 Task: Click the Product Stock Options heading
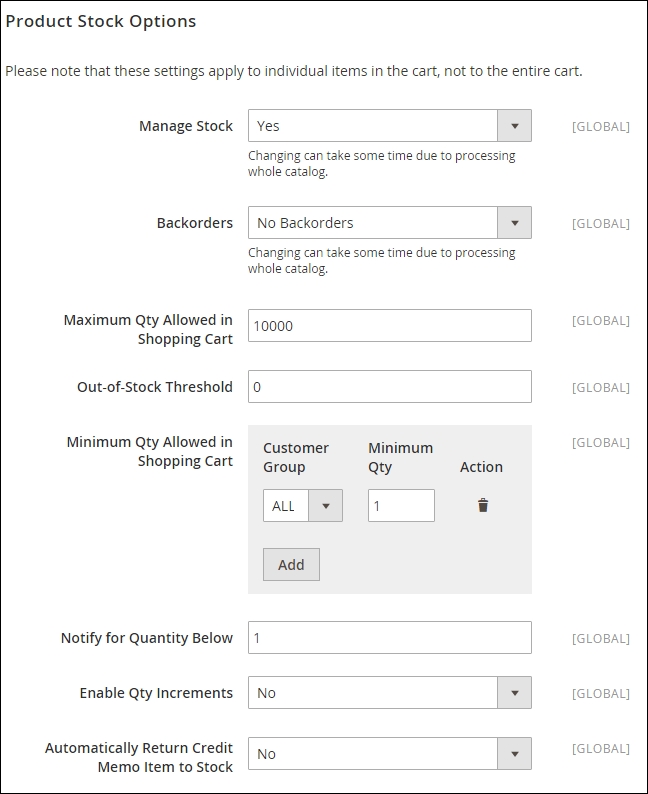coord(101,21)
